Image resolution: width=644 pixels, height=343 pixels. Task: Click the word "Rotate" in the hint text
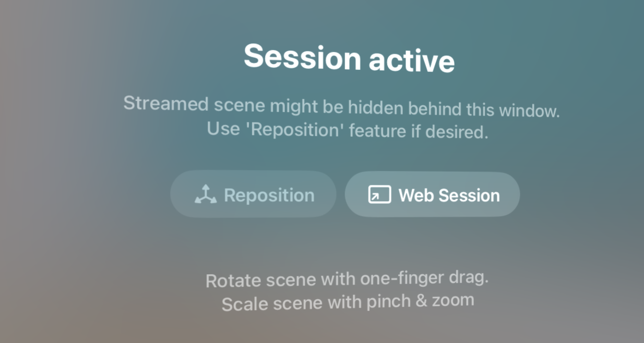pos(233,280)
